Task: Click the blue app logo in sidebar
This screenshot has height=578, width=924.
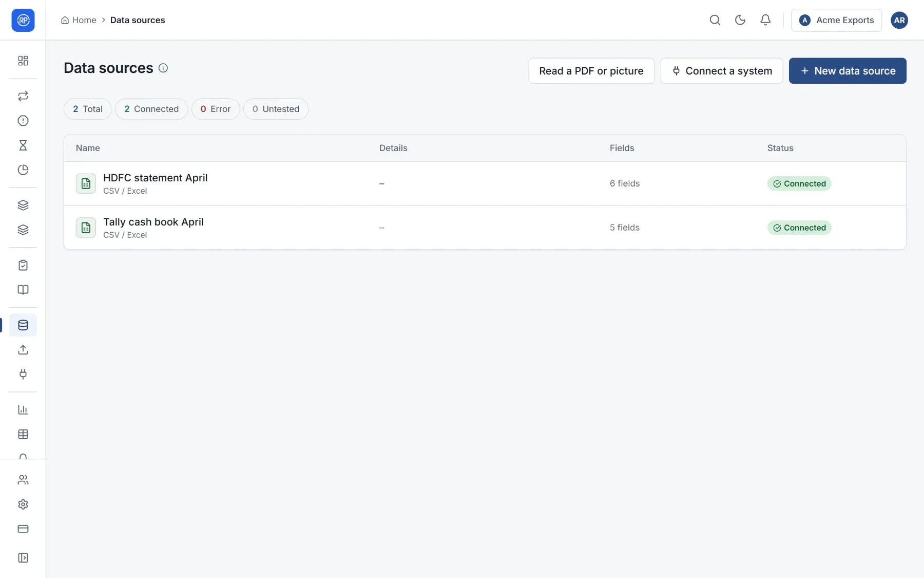Action: (x=23, y=20)
